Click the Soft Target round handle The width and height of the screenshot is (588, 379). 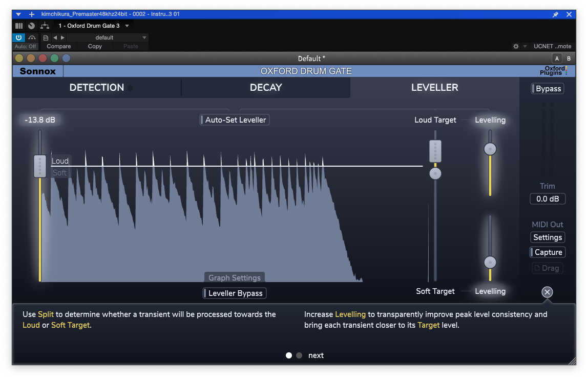coord(435,173)
